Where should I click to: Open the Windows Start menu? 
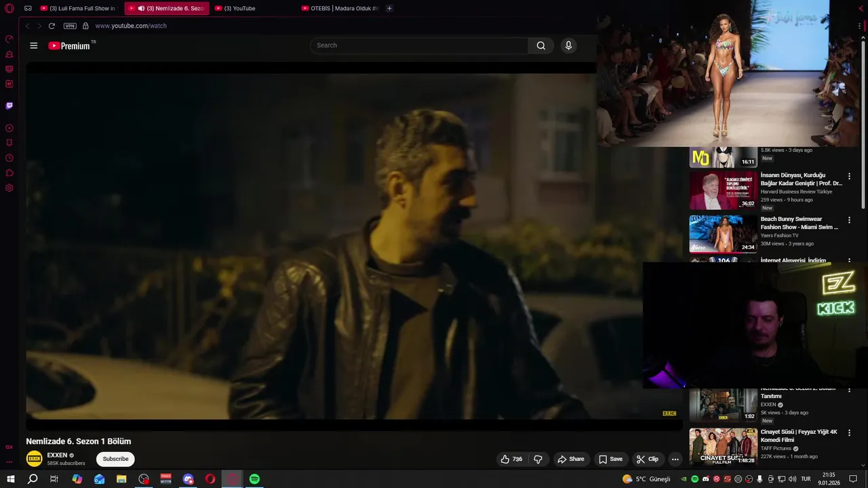click(10, 479)
